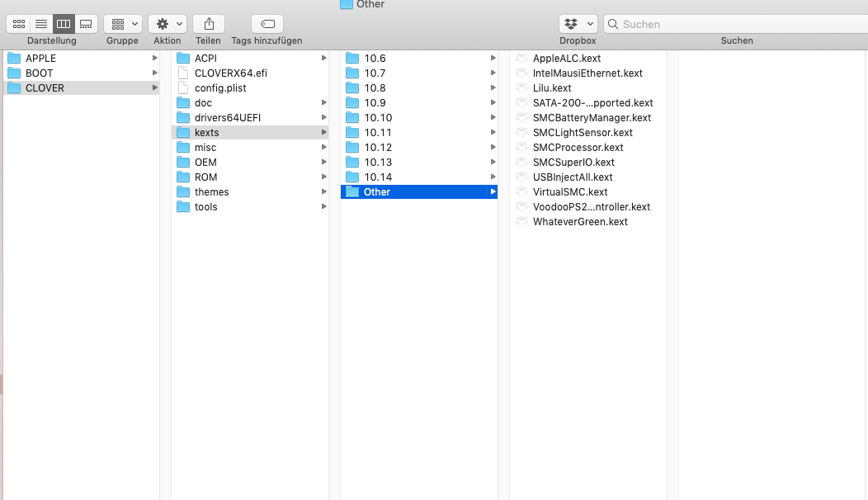Viewport: 868px width, 500px height.
Task: Select WhateverGreen.kext
Action: pos(588,222)
